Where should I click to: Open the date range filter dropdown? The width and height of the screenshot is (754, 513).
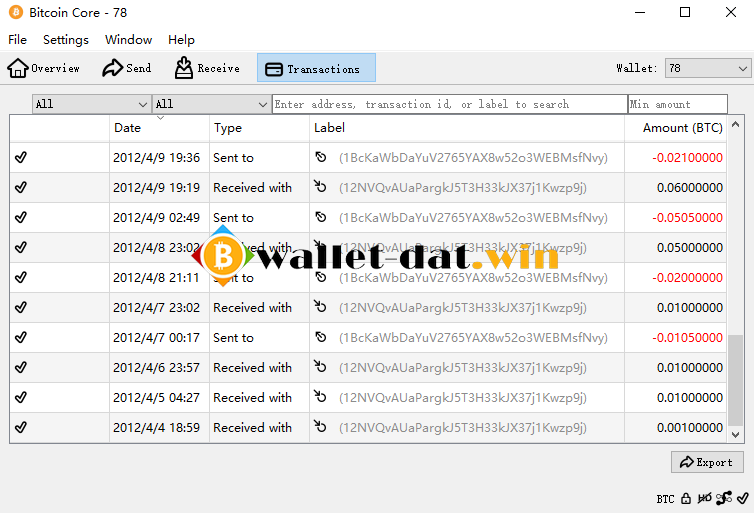pos(91,104)
